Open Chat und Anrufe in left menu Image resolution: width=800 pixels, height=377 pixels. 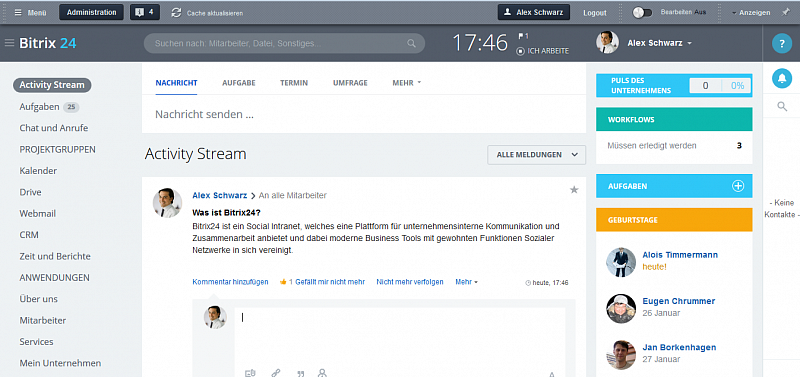coord(54,128)
